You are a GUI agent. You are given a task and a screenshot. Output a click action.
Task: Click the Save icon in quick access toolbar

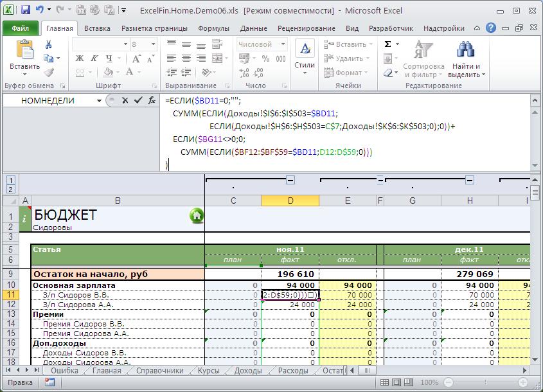[26, 10]
